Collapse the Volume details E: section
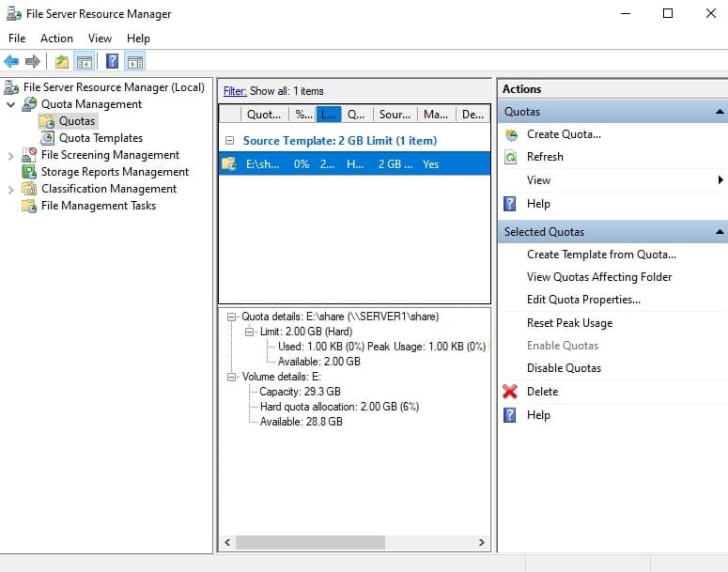Screen dimensions: 728x572 point(231,377)
